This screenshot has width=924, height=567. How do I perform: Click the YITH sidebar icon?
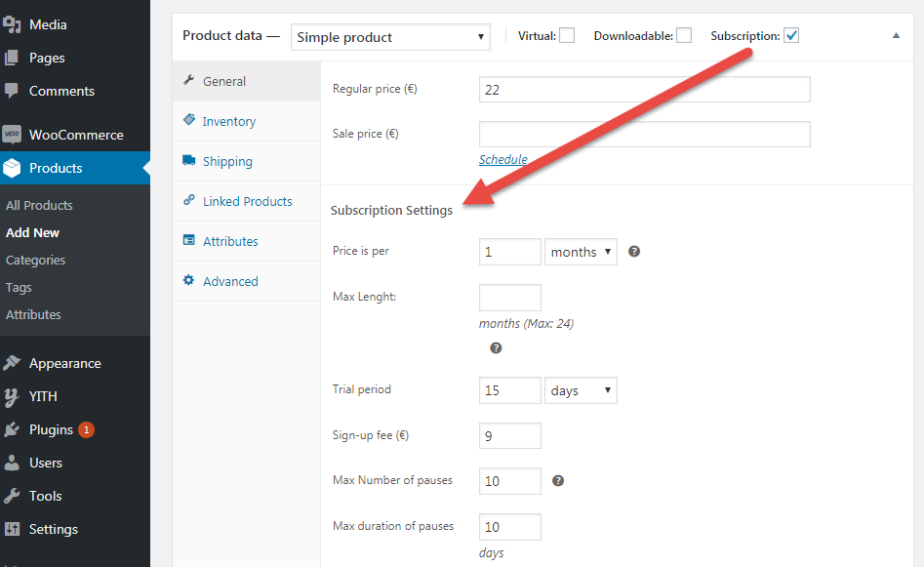click(11, 396)
